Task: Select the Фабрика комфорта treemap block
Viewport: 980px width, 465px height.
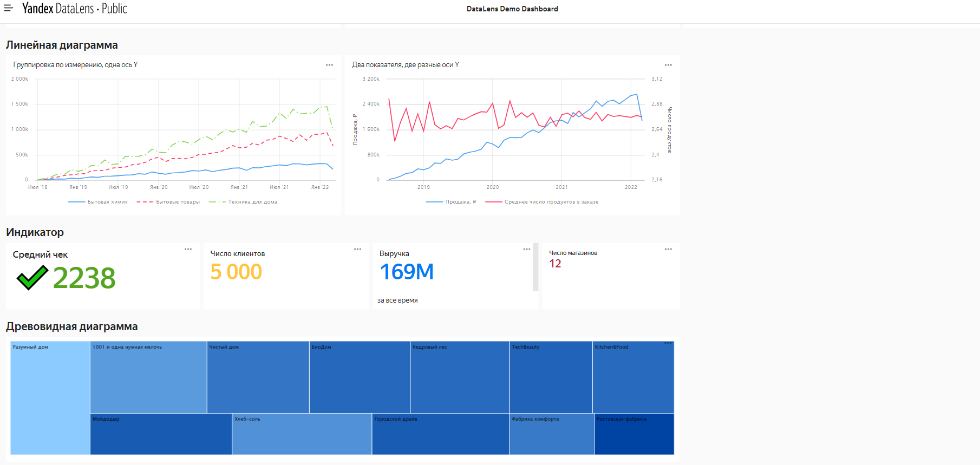Action: (x=552, y=434)
